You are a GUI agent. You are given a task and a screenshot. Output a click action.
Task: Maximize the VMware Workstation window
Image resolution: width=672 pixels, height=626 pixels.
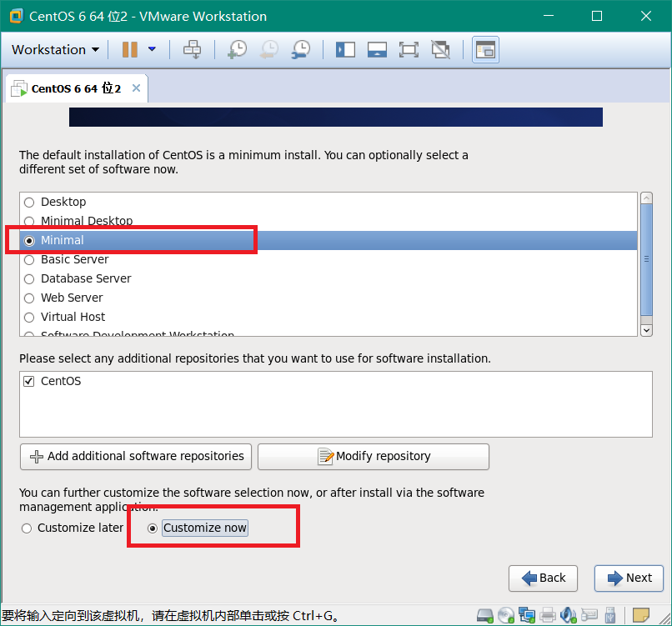point(597,16)
